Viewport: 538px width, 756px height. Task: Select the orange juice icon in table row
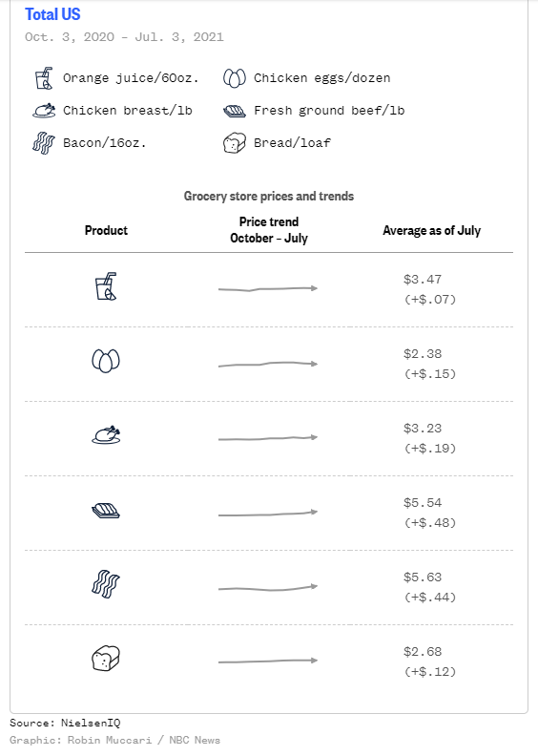(x=106, y=286)
